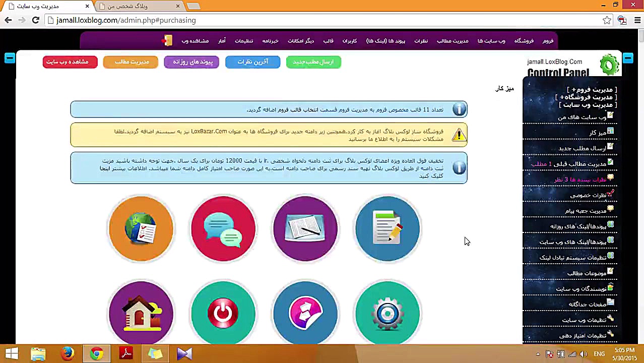Image resolution: width=644 pixels, height=363 pixels.
Task: Open the orange globe dashboard icon
Action: click(141, 228)
